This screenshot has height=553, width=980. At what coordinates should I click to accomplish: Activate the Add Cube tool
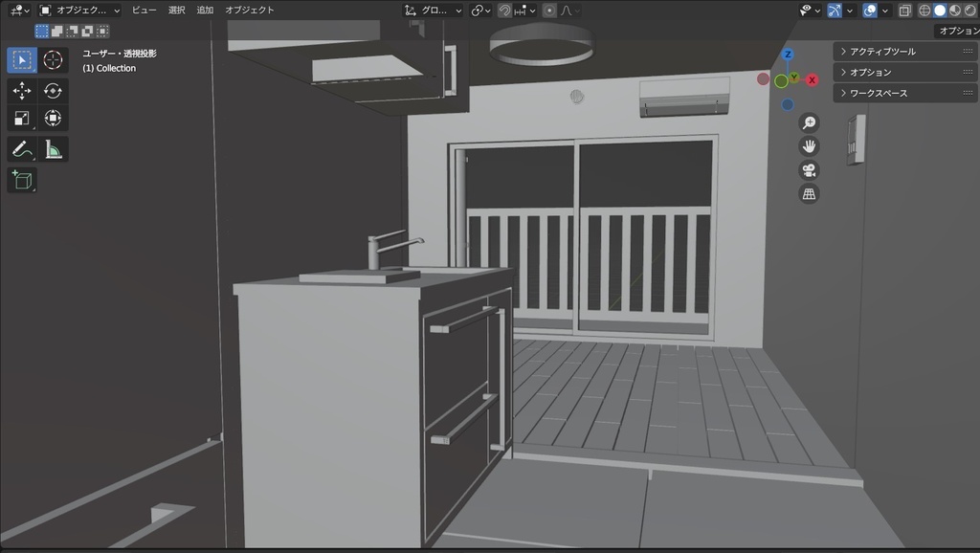(21, 179)
